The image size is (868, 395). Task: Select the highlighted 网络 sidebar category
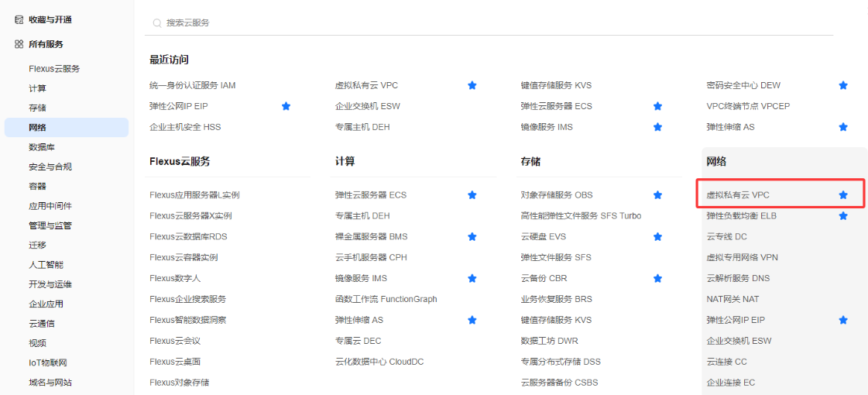point(67,128)
